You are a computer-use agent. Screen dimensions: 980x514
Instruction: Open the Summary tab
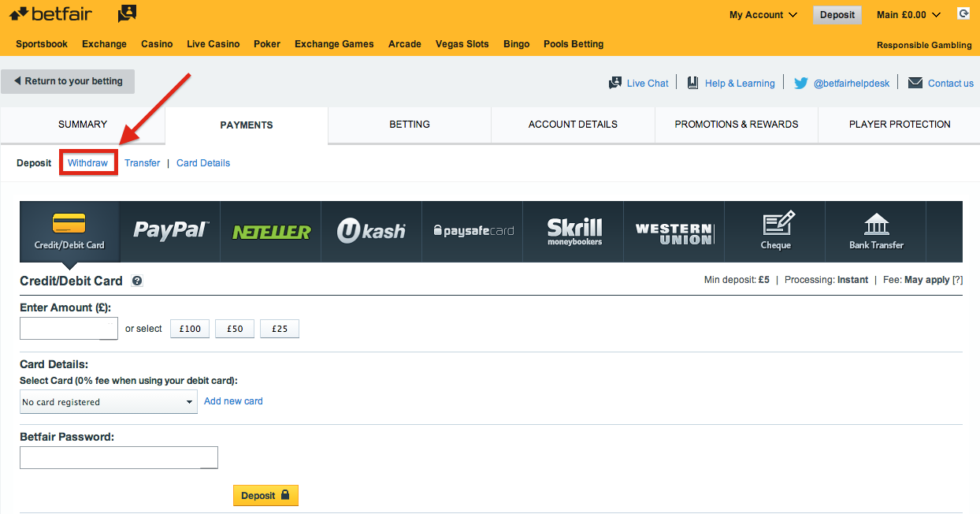(83, 125)
